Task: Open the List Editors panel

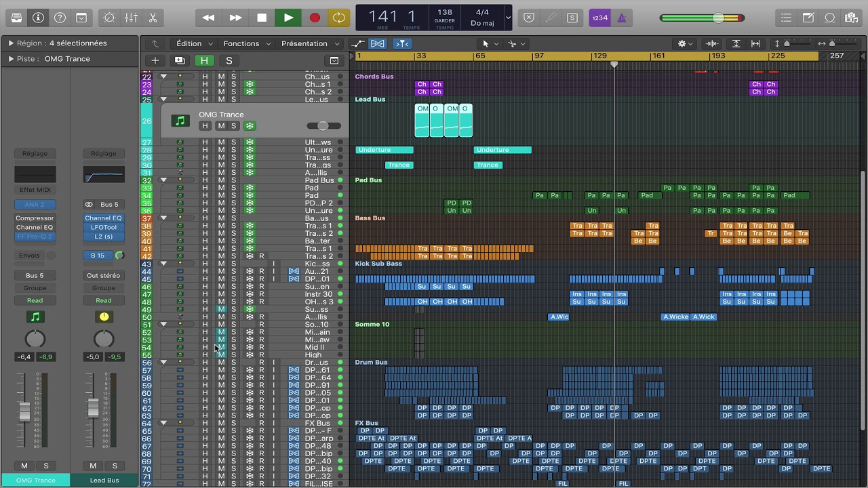Action: tap(787, 18)
